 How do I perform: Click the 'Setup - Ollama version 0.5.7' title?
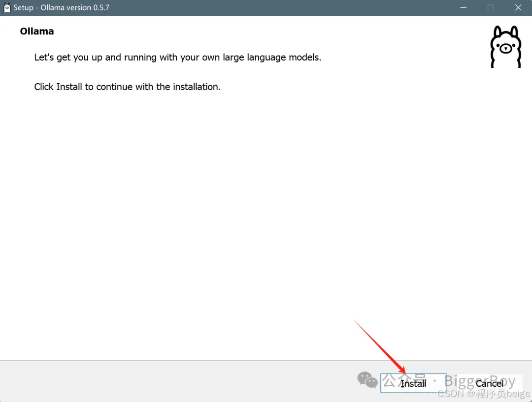(62, 7)
